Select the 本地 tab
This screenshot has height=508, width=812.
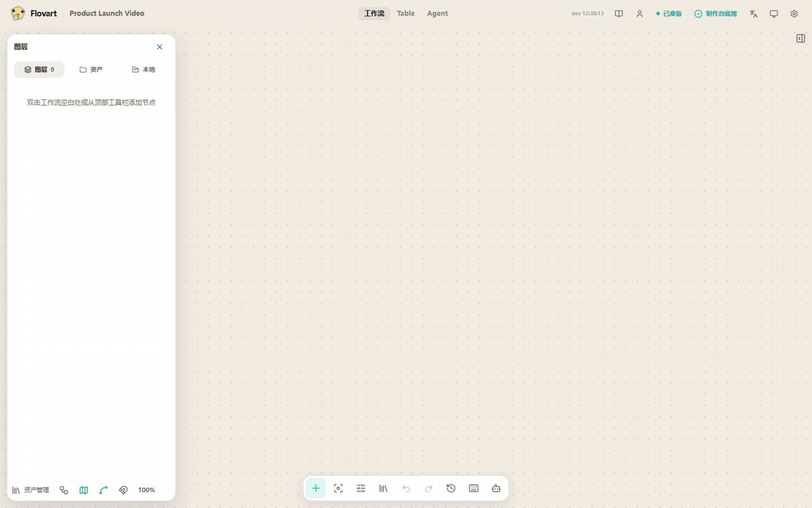tap(144, 70)
